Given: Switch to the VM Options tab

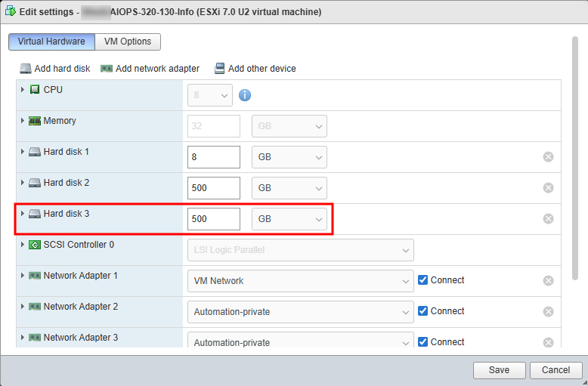Looking at the screenshot, I should tap(128, 42).
